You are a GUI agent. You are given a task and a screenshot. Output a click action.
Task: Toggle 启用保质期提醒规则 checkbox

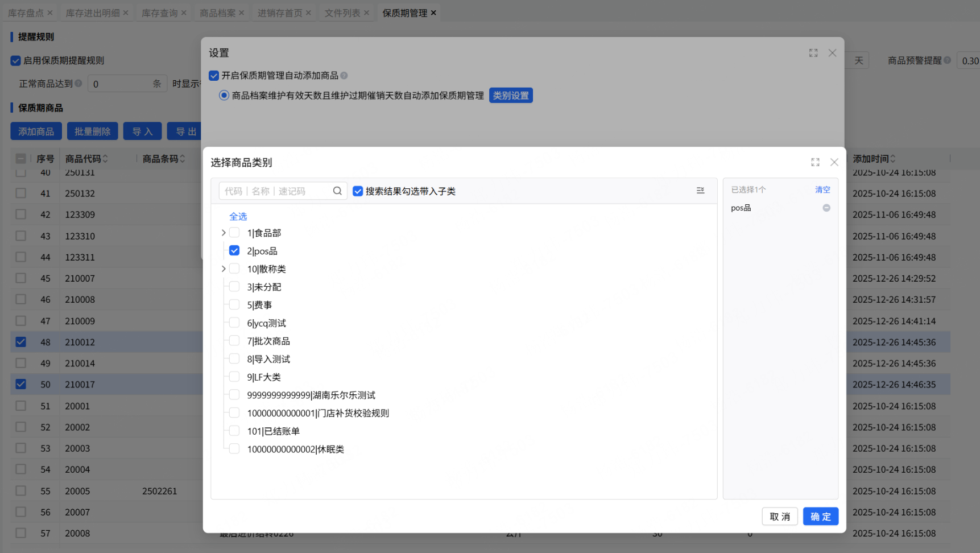coord(16,61)
